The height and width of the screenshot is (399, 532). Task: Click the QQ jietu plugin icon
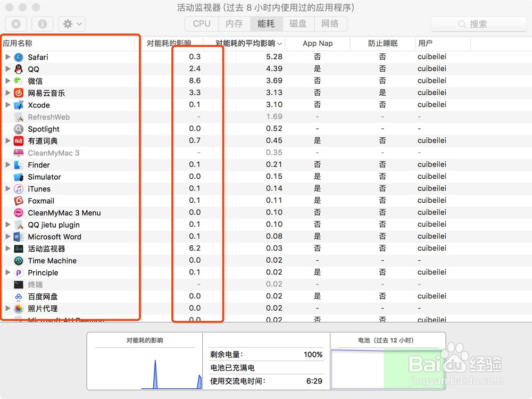(x=19, y=225)
